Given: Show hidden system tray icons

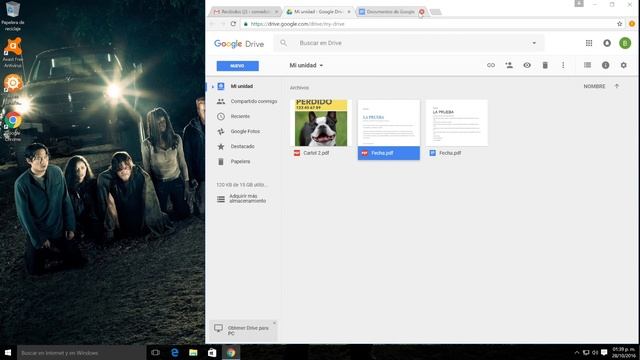Looking at the screenshot, I should (576, 352).
